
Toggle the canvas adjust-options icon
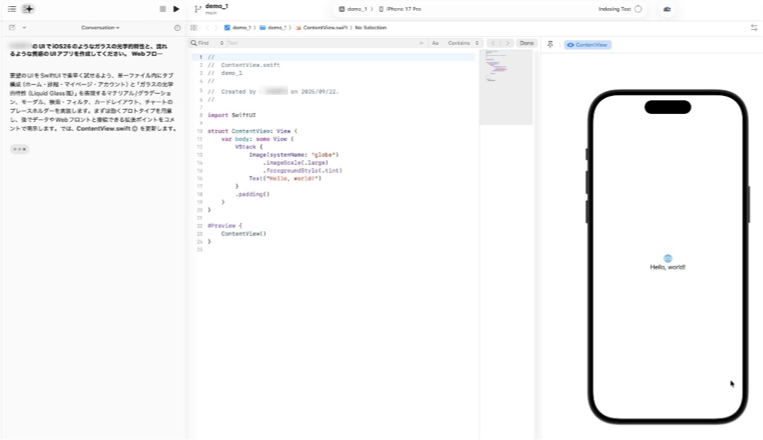tap(753, 28)
